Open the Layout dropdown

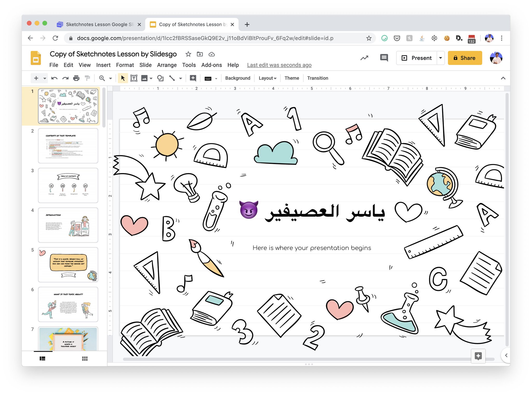267,78
